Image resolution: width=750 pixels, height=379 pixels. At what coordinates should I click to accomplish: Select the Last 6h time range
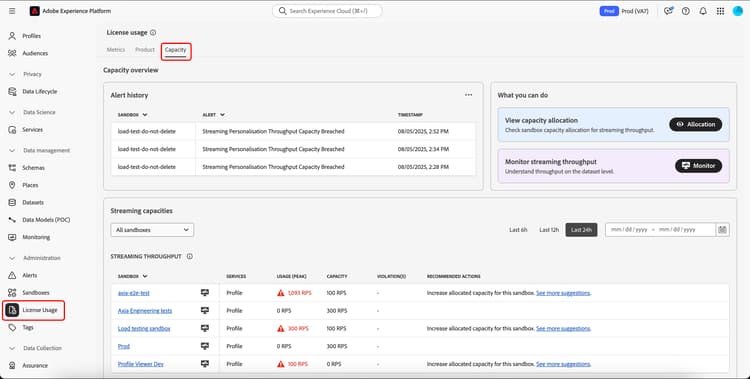pyautogui.click(x=518, y=230)
